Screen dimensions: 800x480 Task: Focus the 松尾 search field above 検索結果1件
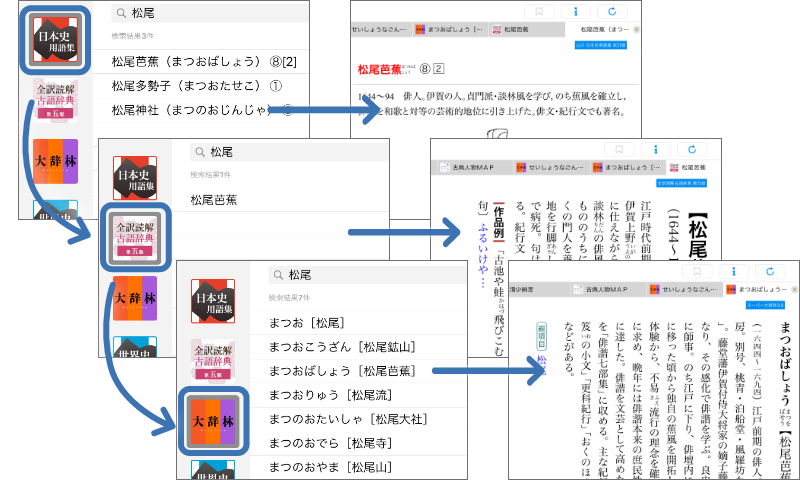[x=289, y=152]
